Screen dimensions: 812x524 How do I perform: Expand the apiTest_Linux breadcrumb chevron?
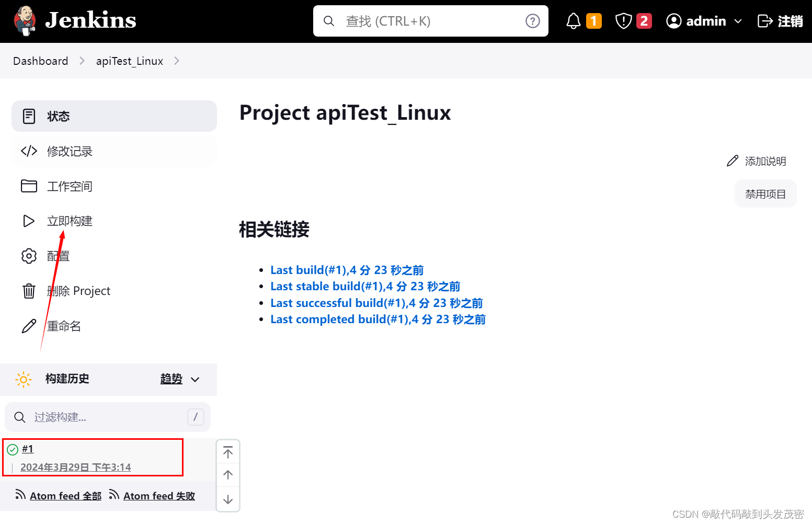[x=177, y=61]
